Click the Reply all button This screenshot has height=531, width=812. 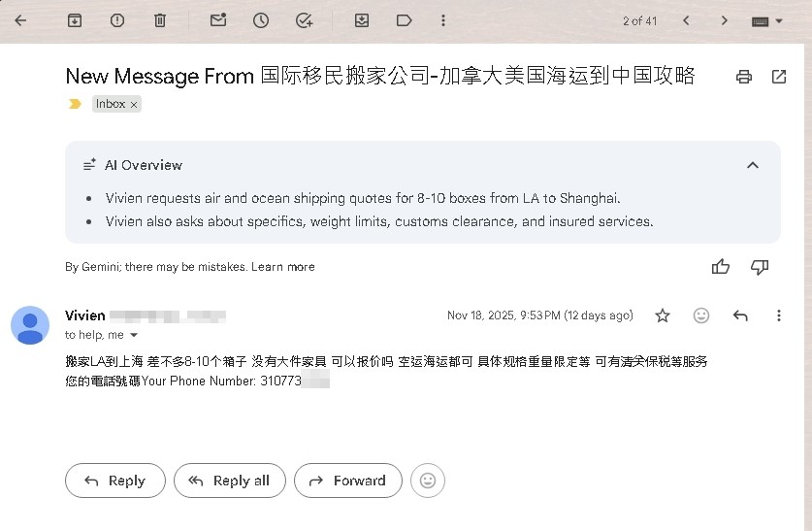click(229, 481)
